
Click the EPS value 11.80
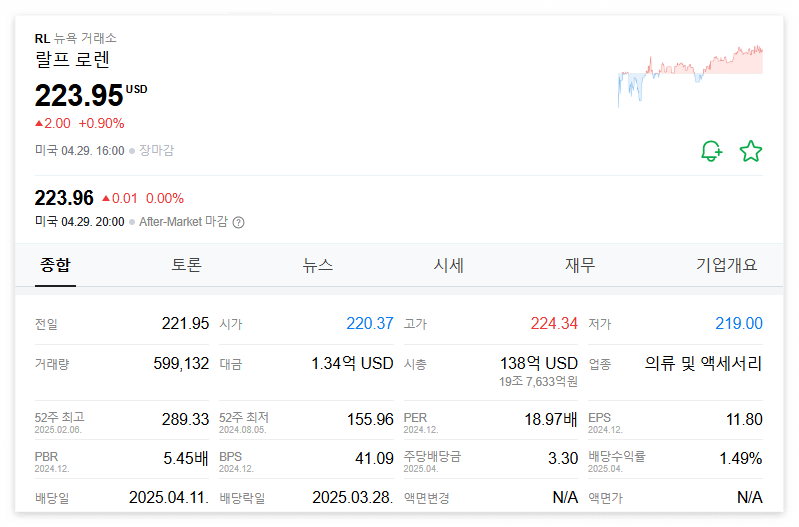click(x=744, y=419)
